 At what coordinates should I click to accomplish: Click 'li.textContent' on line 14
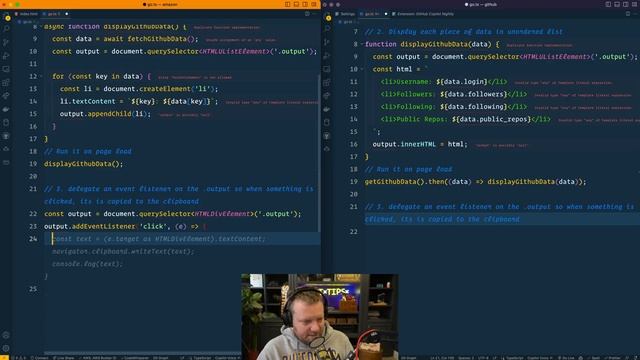[88, 101]
